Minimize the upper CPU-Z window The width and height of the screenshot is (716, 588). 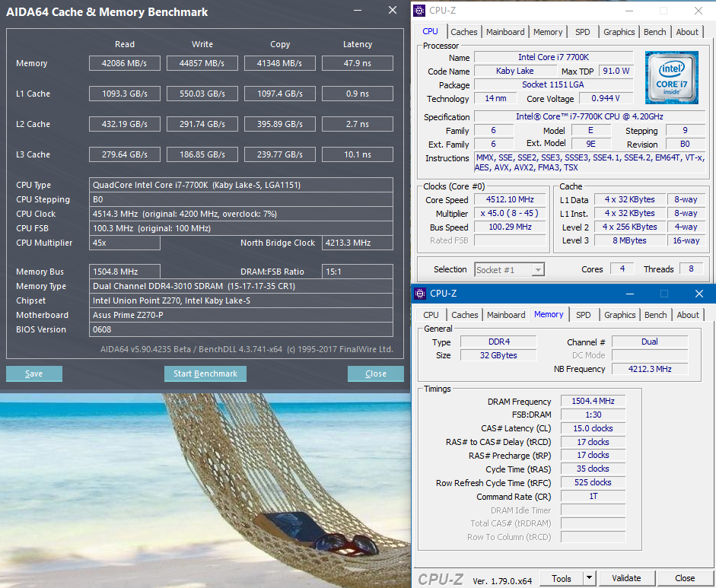click(x=628, y=11)
